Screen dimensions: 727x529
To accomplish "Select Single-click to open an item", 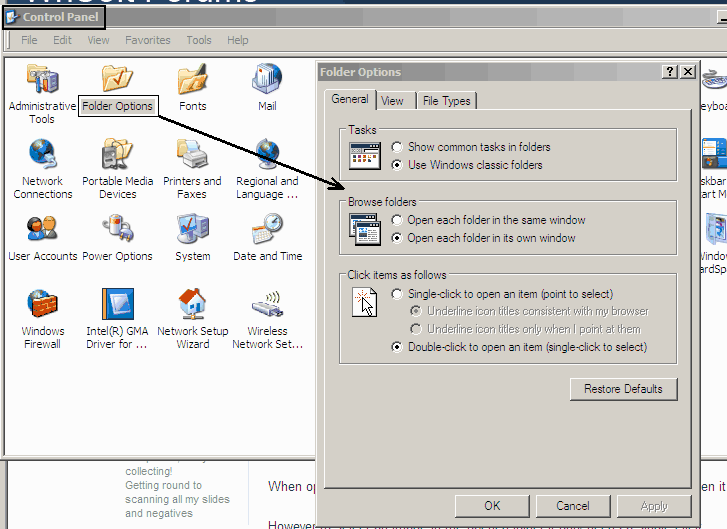I will click(502, 294).
